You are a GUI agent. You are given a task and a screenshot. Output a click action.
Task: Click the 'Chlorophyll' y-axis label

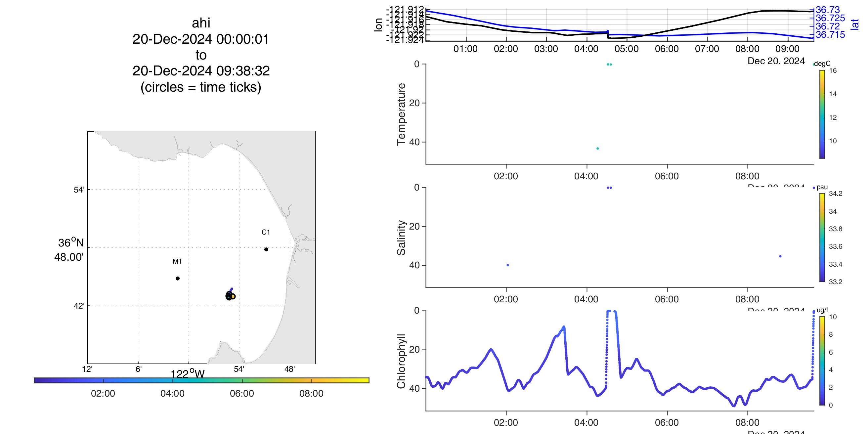coord(401,361)
